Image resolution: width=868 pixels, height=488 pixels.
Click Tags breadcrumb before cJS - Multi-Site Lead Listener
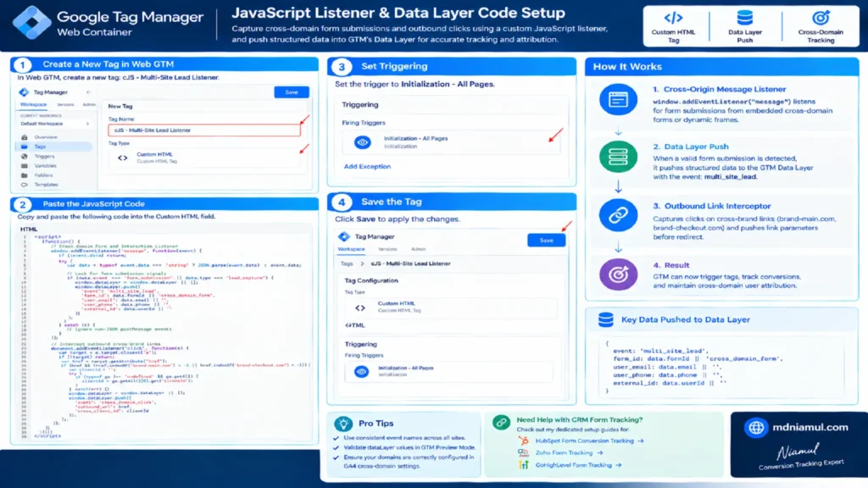pos(347,264)
